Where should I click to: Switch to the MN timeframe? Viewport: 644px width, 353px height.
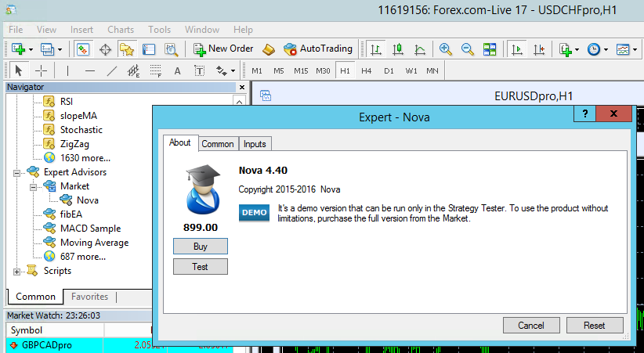tap(432, 70)
